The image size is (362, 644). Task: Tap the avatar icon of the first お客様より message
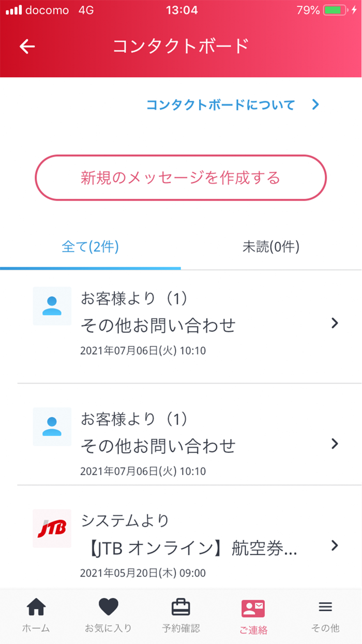coord(52,306)
